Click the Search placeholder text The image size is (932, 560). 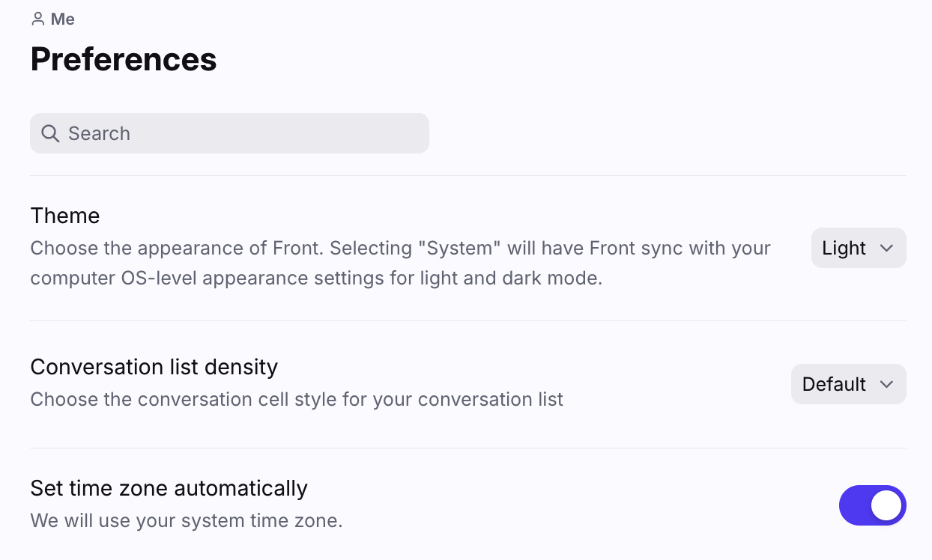pyautogui.click(x=99, y=133)
